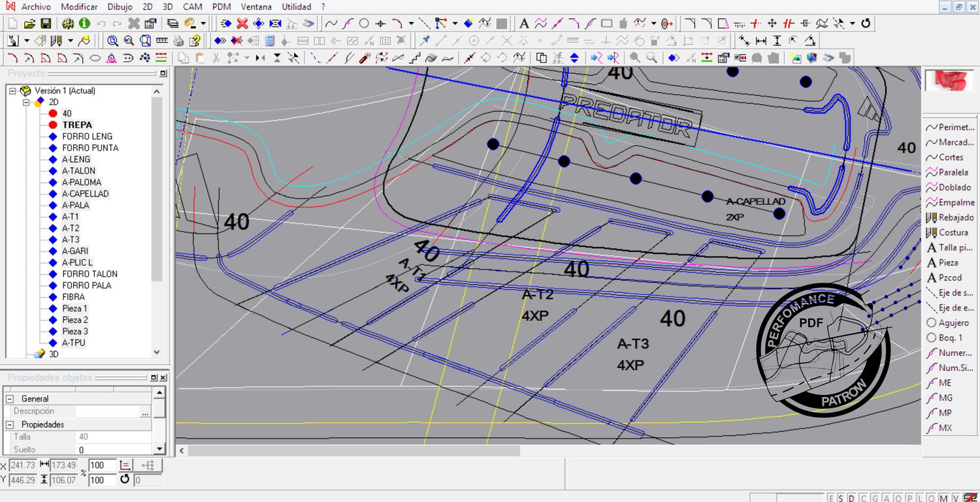Click the color palette icon
Screen dimensions: 980x502
pos(189,24)
